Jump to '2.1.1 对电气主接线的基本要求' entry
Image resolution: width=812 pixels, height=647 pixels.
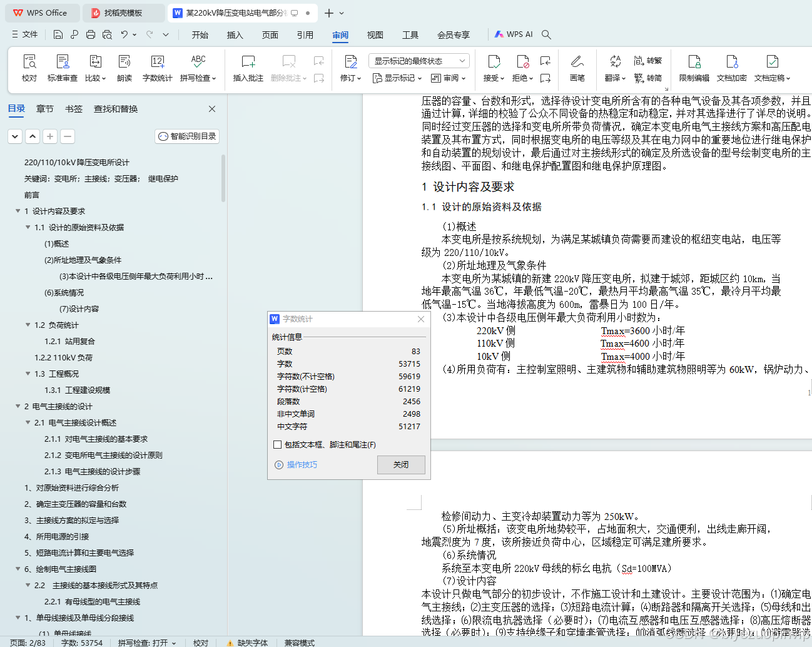96,439
